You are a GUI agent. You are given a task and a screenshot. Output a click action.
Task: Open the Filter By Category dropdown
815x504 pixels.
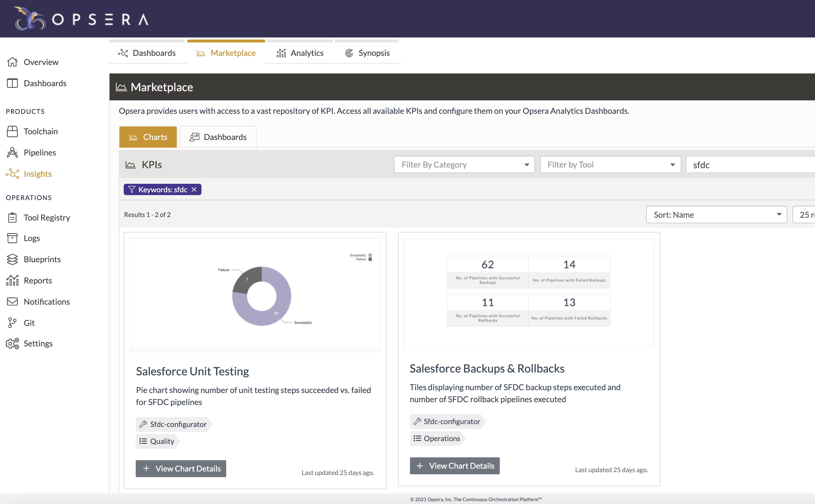click(464, 164)
